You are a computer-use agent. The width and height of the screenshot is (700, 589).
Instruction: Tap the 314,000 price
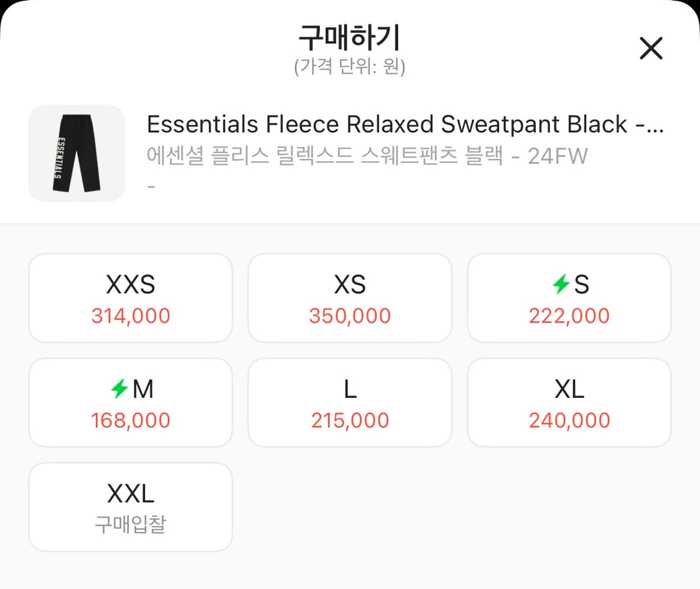(131, 316)
